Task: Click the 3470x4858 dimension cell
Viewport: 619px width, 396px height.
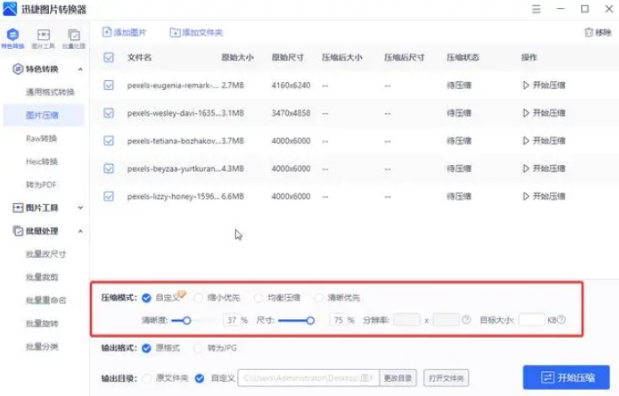Action: click(291, 113)
